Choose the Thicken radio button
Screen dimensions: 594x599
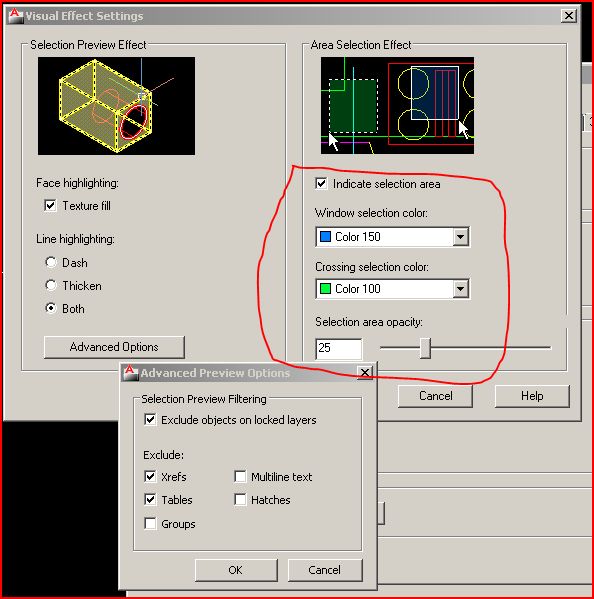pyautogui.click(x=51, y=285)
